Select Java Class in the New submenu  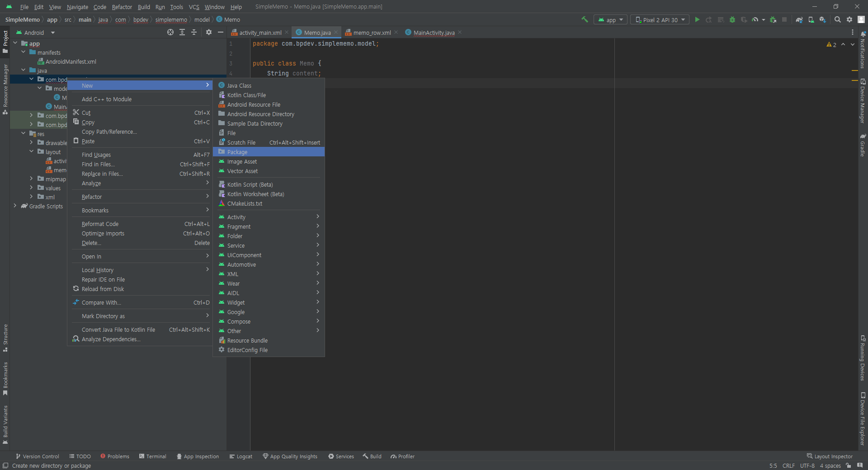269,85
